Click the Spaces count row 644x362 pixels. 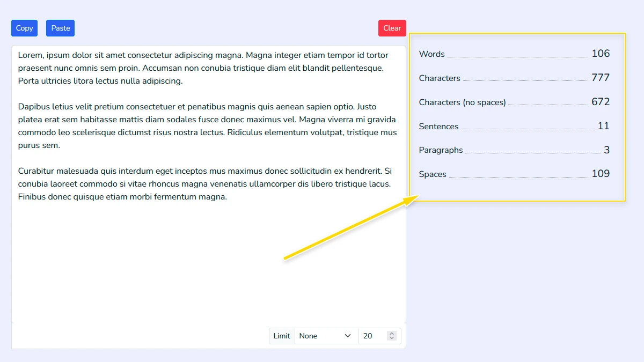[513, 173]
